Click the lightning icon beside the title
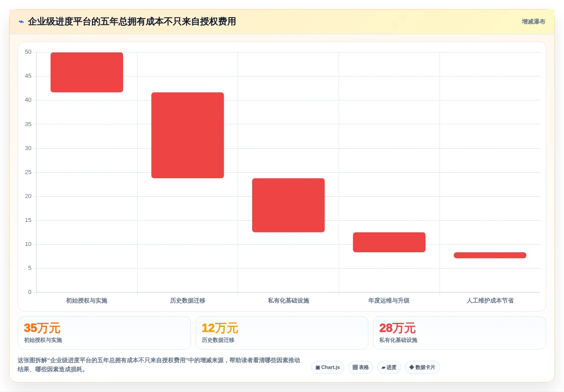This screenshot has height=392, width=564. pos(21,22)
